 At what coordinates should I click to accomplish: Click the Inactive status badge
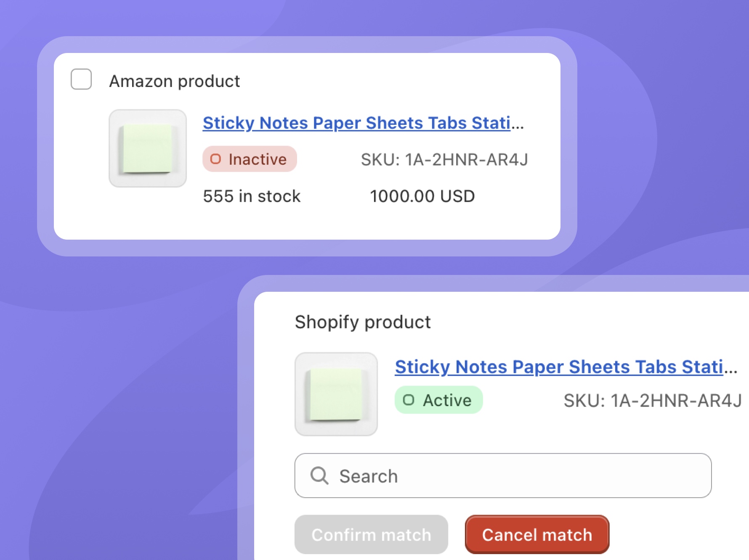point(250,159)
